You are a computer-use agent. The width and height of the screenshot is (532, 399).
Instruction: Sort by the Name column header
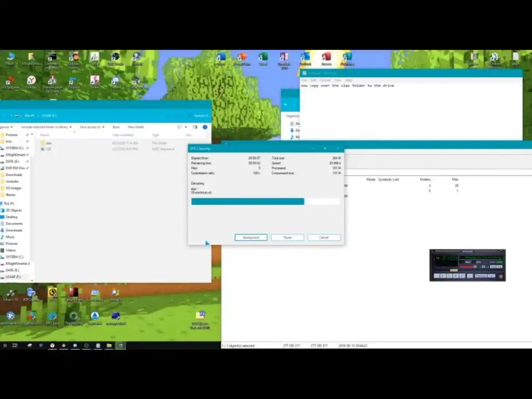45,135
